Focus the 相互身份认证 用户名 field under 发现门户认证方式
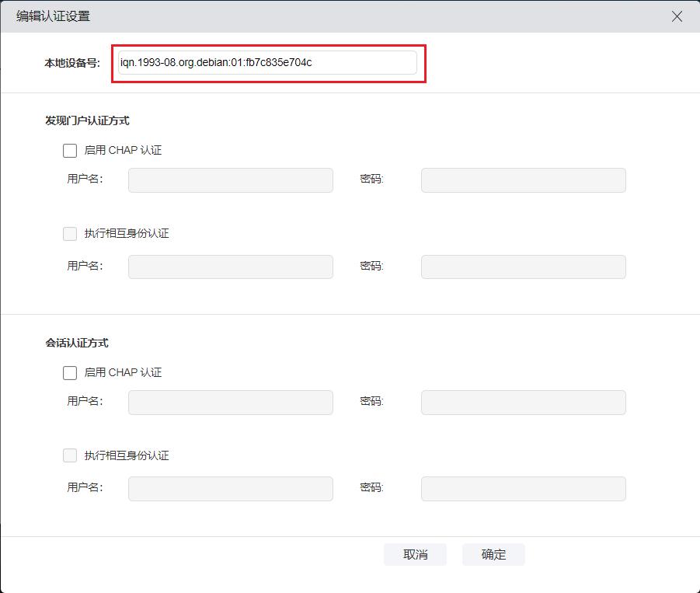 pos(230,267)
